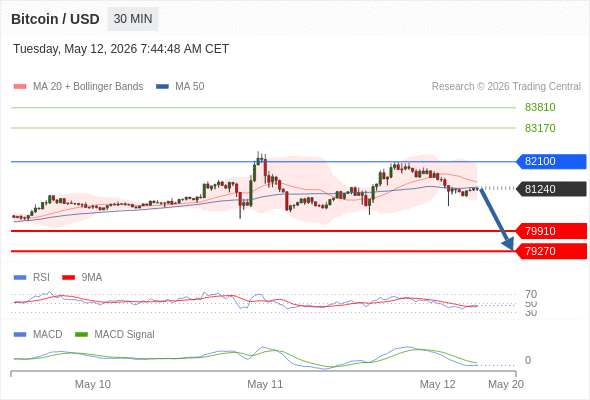Click the blue downward forecast arrow head
Image resolution: width=590 pixels, height=400 pixels.
[509, 244]
